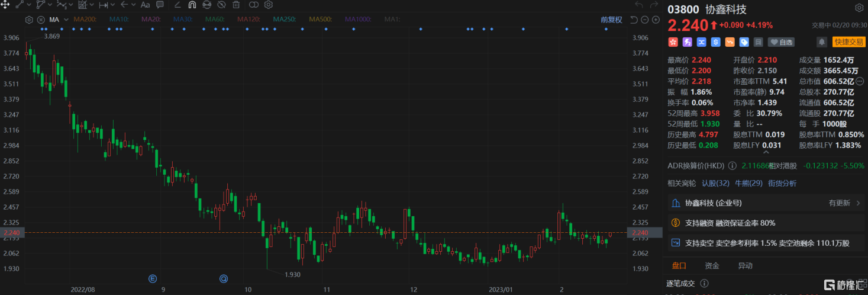Open the trend line tool dropdown arrow
868x295 pixels.
point(29,5)
